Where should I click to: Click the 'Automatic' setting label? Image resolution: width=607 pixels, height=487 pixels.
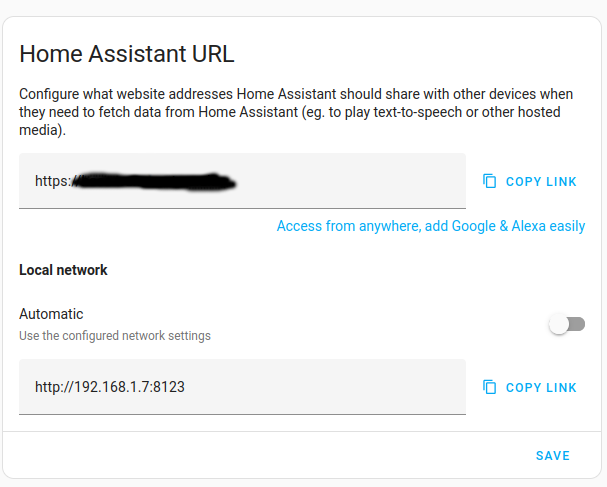click(51, 314)
